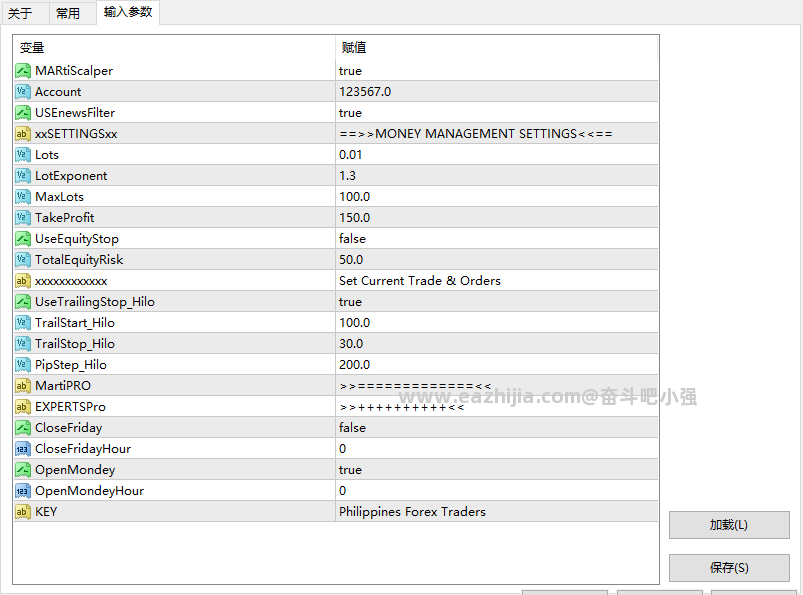Screen dimensions: 803x595
Task: Click the double-type icon beside Account
Action: [x=23, y=92]
